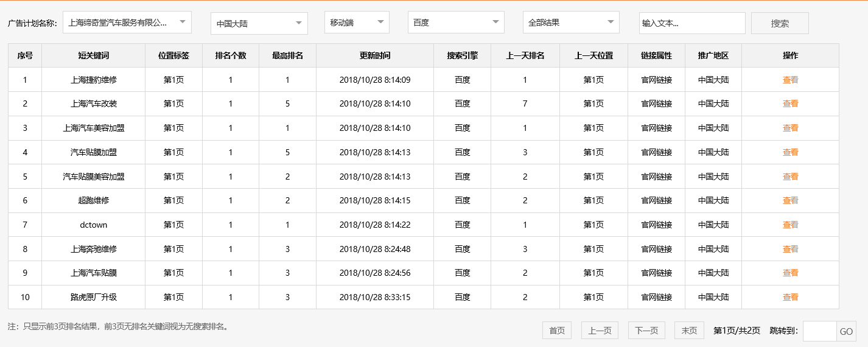Click the 位置标签 column header

pyautogui.click(x=173, y=55)
